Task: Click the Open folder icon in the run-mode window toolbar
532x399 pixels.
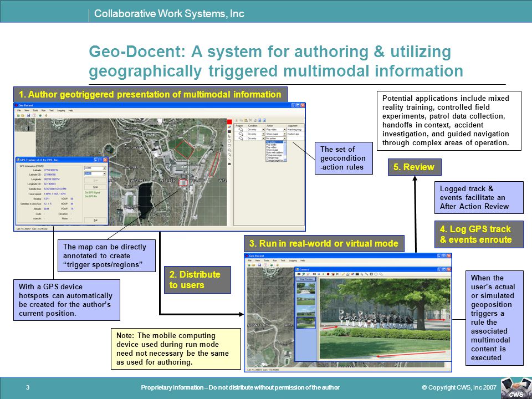Action: (253, 265)
